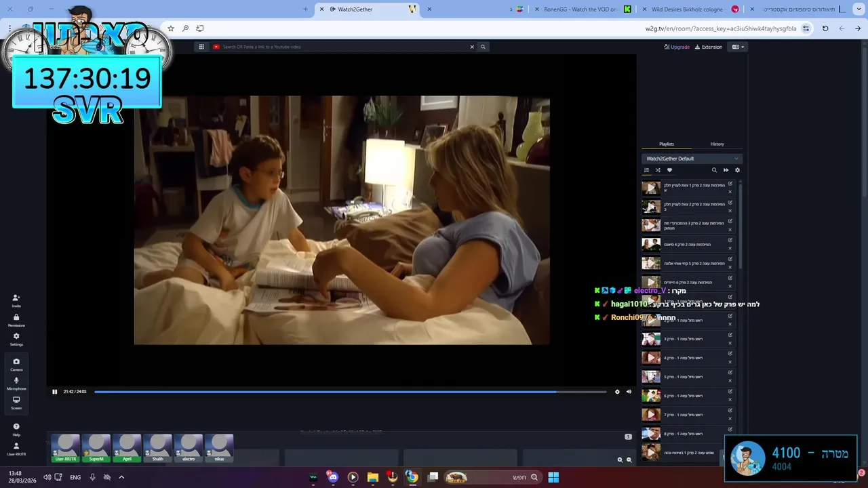Edit the first playlist entry
This screenshot has height=488, width=868.
730,184
